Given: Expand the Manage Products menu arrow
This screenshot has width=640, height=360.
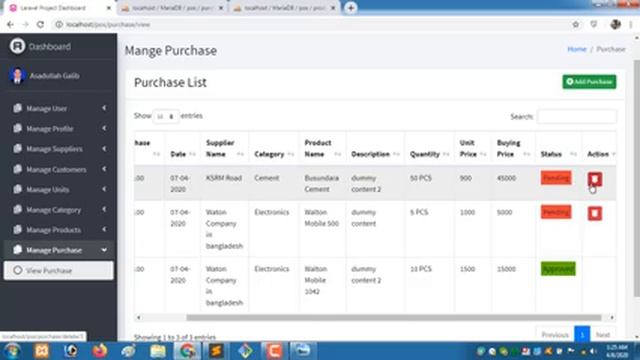Looking at the screenshot, I should point(104,230).
